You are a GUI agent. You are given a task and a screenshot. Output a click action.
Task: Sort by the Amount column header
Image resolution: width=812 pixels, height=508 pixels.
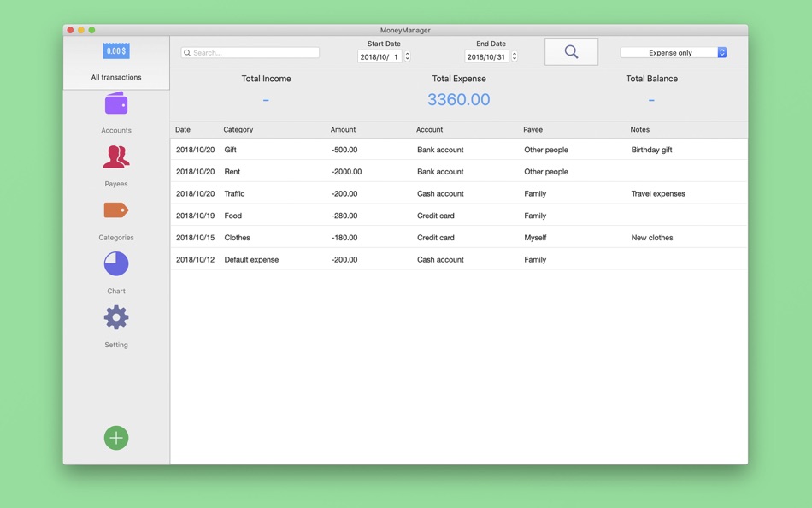(x=343, y=130)
